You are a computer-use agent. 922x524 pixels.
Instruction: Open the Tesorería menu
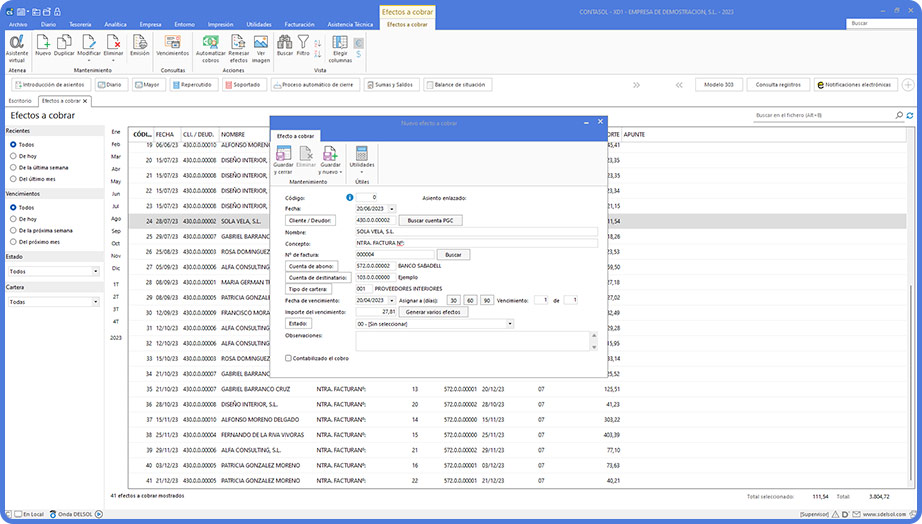[x=81, y=25]
